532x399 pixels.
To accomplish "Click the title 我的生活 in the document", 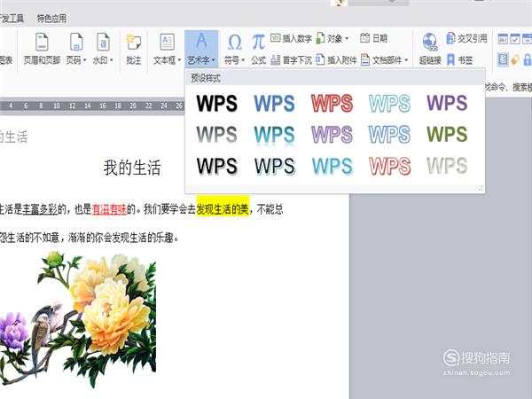I will (132, 168).
